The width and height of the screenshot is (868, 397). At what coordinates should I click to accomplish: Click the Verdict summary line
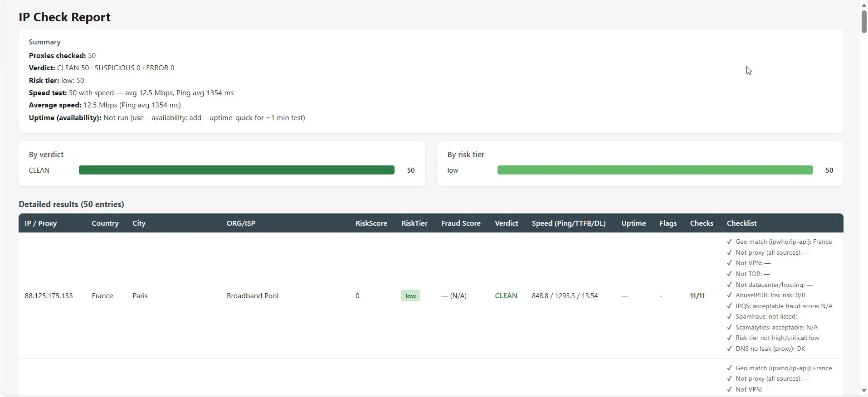pyautogui.click(x=102, y=68)
